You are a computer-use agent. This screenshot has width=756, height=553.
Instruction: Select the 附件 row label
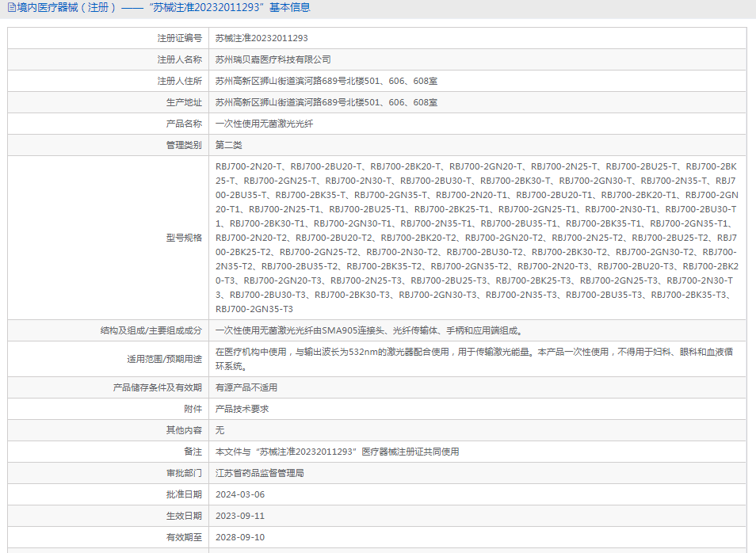[x=193, y=409]
